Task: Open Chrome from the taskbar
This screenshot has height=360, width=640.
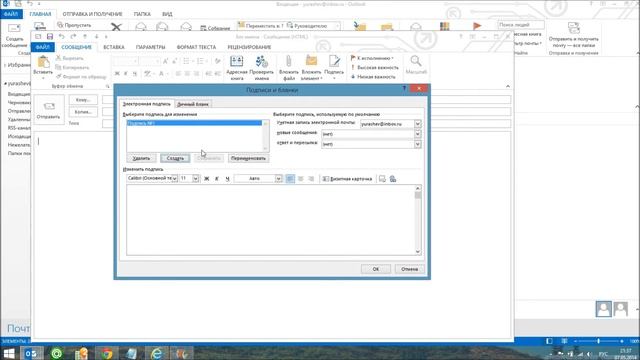Action: [107, 353]
